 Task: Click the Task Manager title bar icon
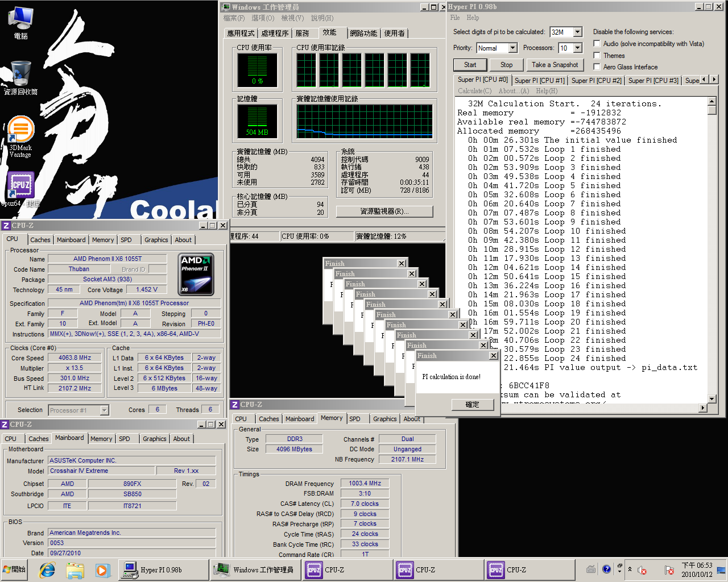coord(226,7)
